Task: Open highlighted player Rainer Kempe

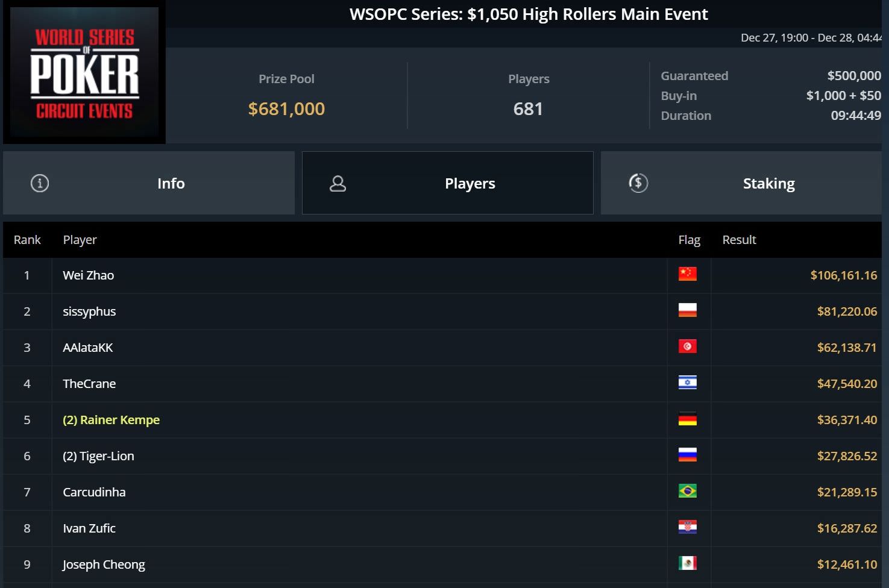Action: click(112, 420)
